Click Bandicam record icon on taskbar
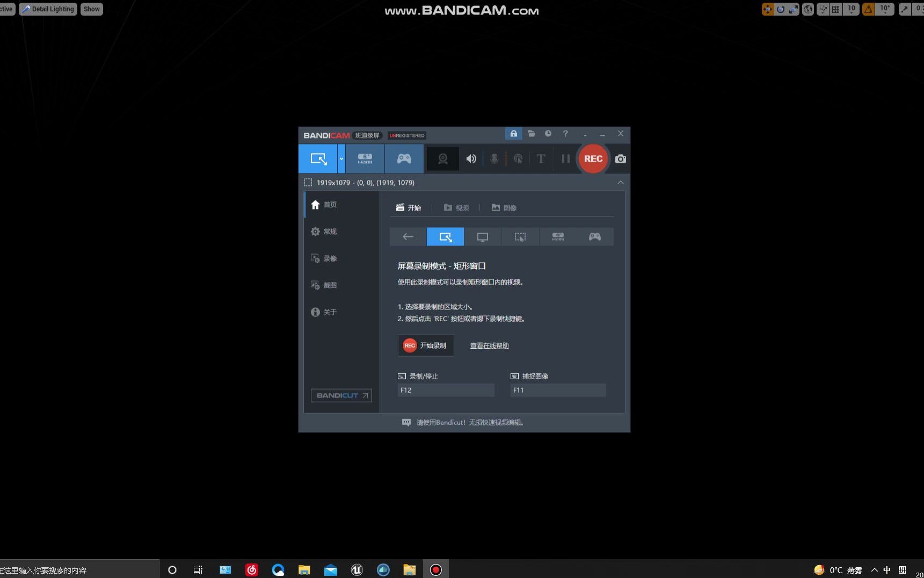Image resolution: width=924 pixels, height=578 pixels. point(436,570)
